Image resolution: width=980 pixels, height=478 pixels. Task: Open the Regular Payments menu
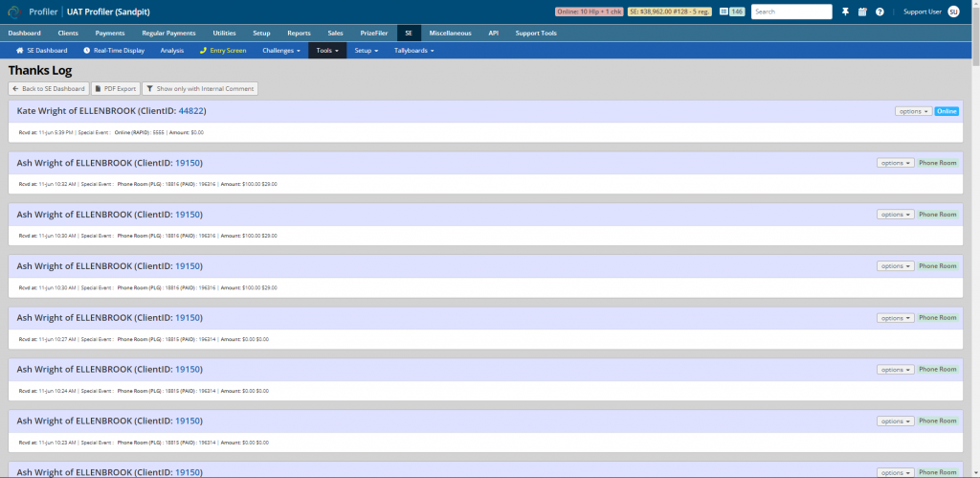coord(168,34)
